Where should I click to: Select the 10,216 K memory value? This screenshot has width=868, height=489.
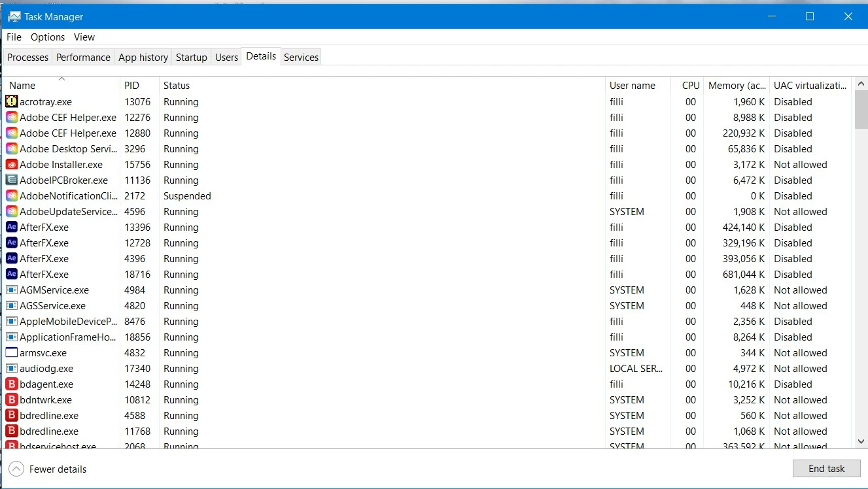click(x=746, y=384)
